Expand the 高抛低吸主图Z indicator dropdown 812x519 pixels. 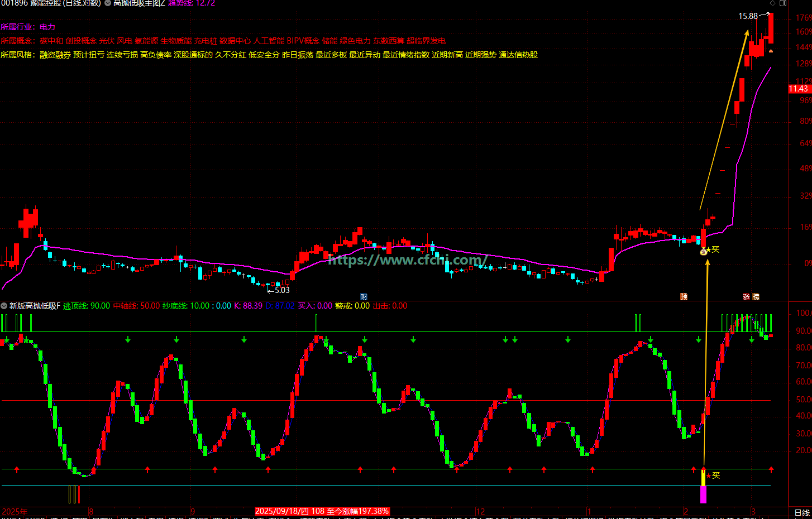[x=108, y=3]
